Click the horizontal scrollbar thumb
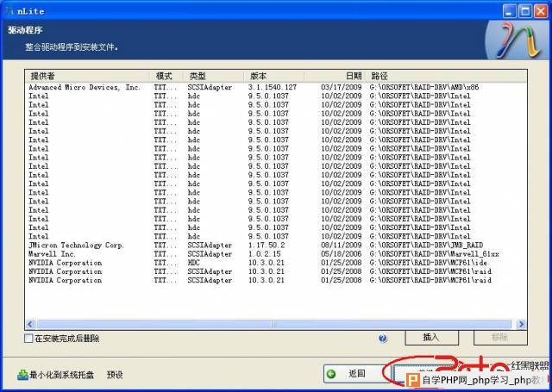 (x=274, y=324)
